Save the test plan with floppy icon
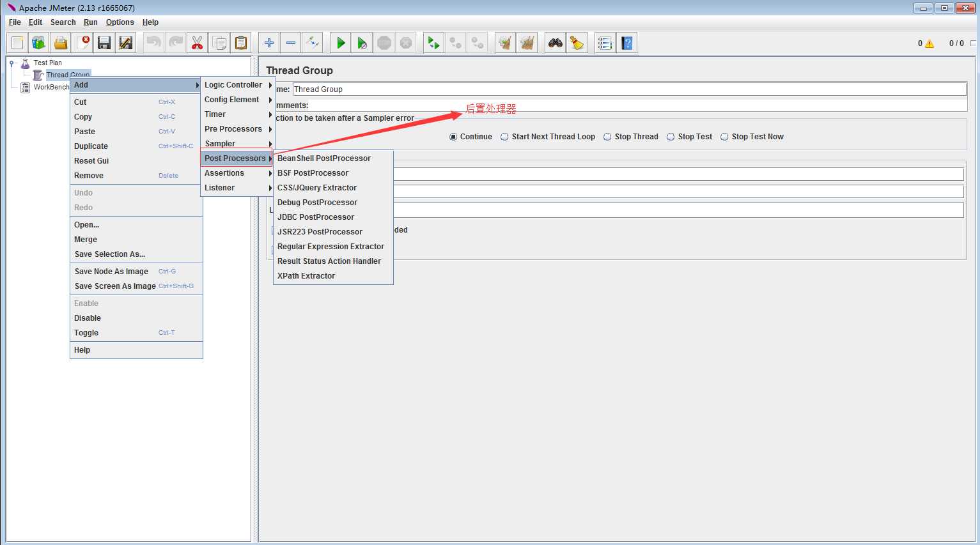Screen dimensions: 980x545 (104, 43)
